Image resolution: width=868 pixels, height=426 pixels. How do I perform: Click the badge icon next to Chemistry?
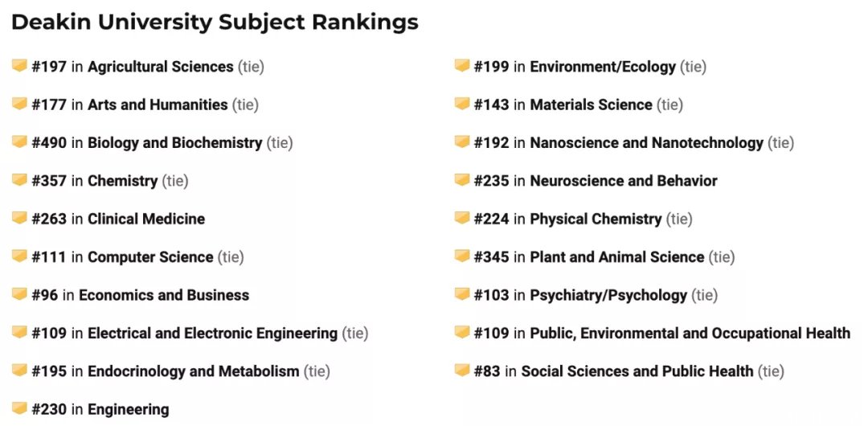[19, 180]
